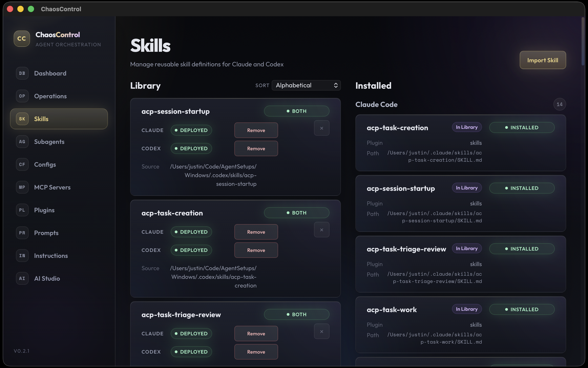Image resolution: width=588 pixels, height=368 pixels.
Task: Click BOTH badge on acp-session-startup
Action: pyautogui.click(x=297, y=111)
